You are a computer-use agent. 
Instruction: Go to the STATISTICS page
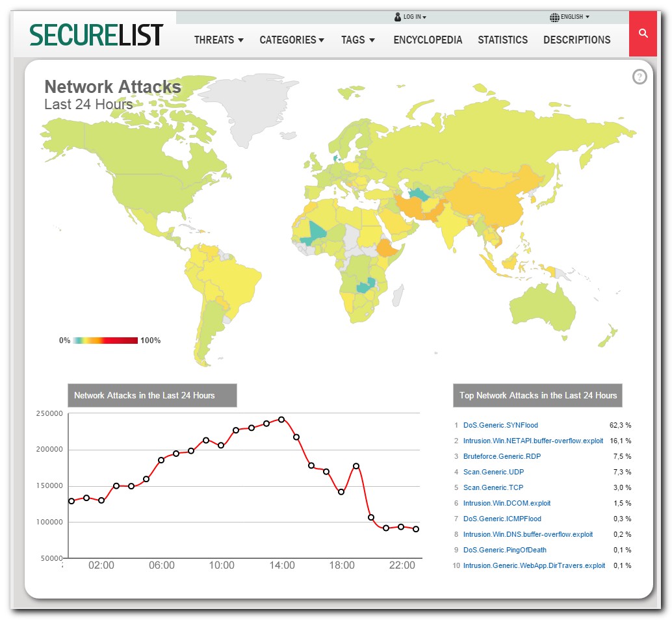(x=502, y=40)
